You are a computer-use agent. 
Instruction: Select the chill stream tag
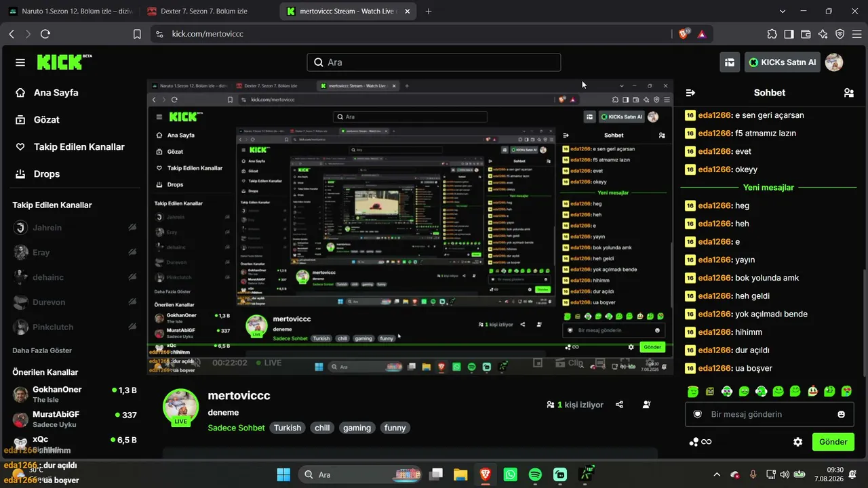(x=322, y=428)
